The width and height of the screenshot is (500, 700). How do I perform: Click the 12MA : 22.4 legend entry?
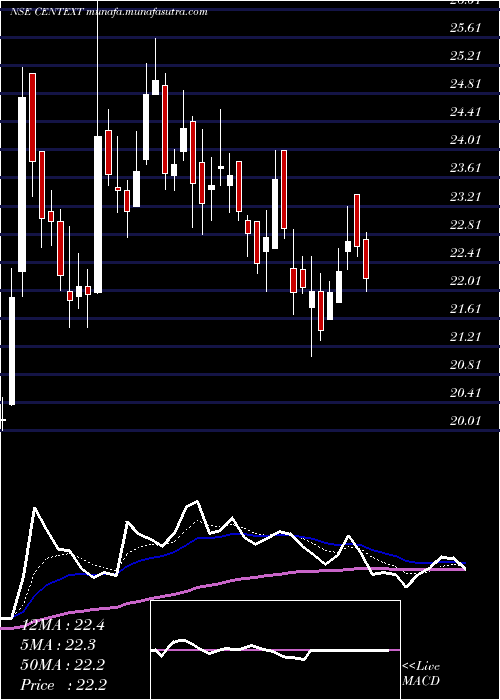click(x=62, y=625)
